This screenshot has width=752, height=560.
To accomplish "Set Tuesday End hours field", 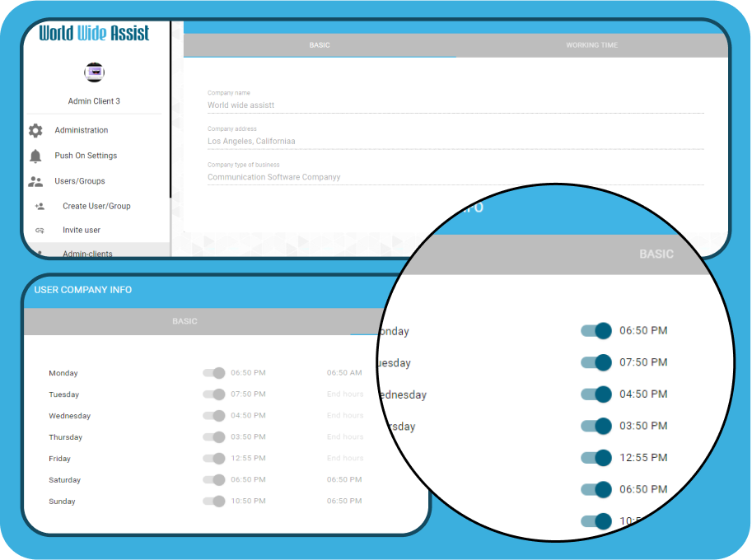I will pyautogui.click(x=345, y=394).
